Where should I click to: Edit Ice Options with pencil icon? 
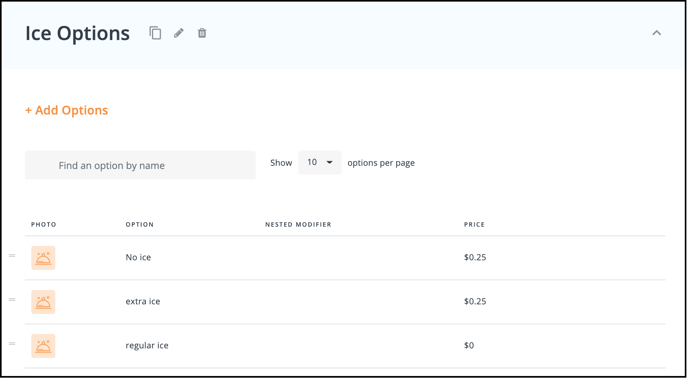click(x=179, y=33)
